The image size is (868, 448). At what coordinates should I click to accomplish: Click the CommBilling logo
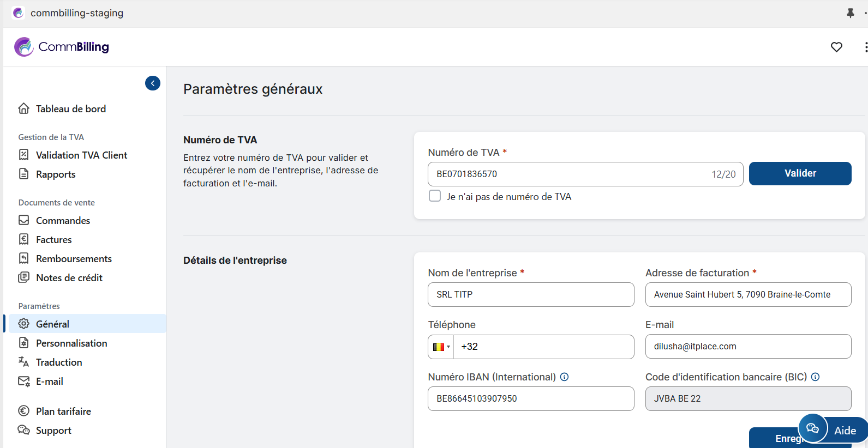coord(62,47)
